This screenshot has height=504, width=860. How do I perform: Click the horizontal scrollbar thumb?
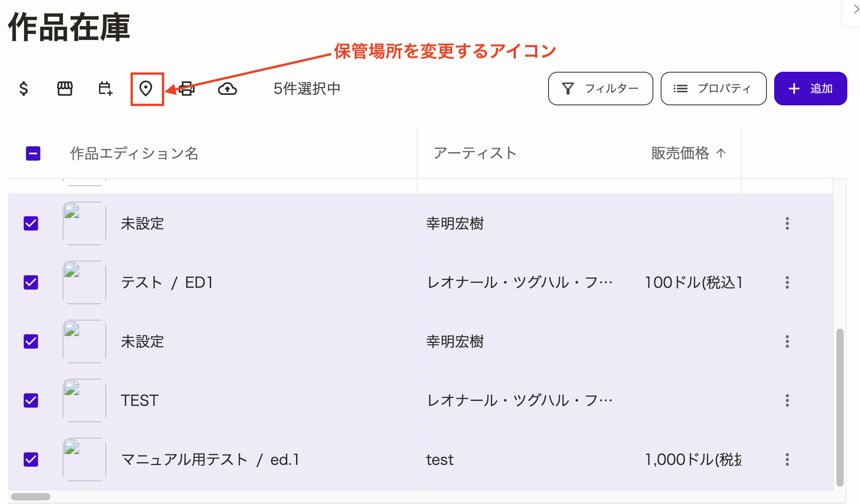(30, 497)
